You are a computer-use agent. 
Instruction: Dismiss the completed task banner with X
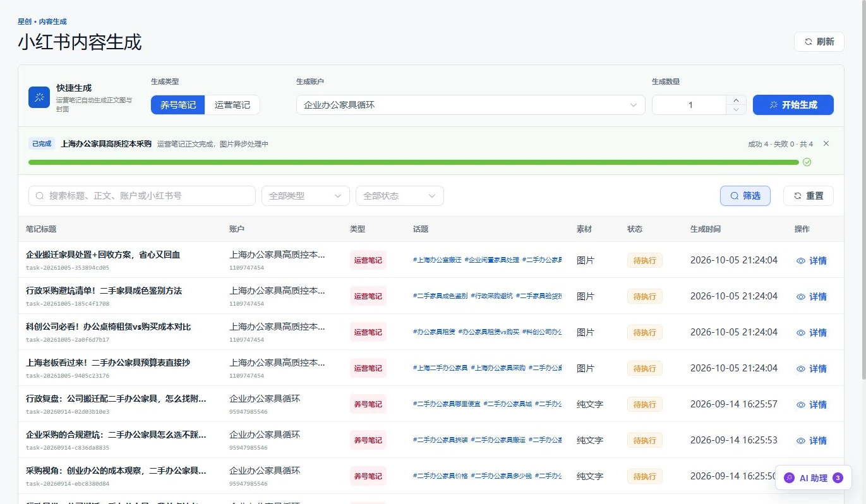pyautogui.click(x=826, y=144)
